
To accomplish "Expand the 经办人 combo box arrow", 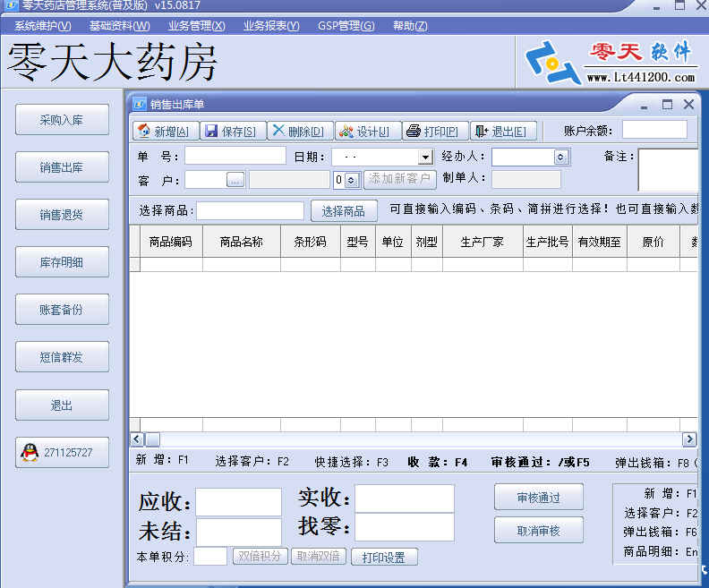I will [x=560, y=158].
